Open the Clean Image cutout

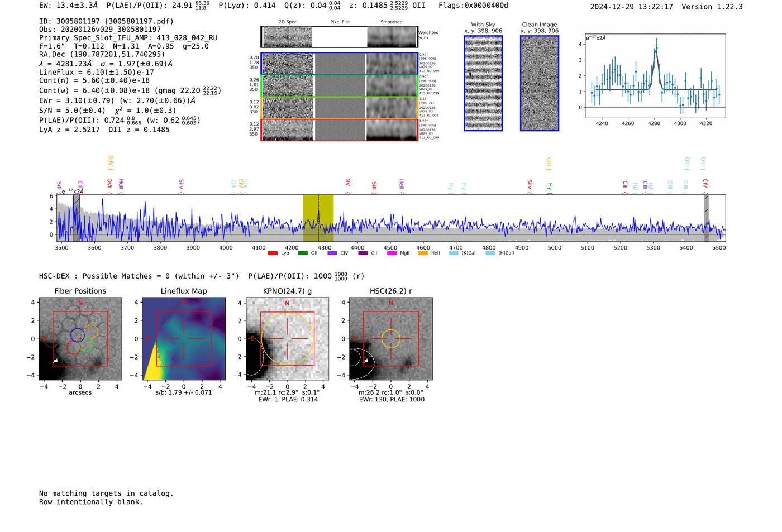click(x=539, y=83)
